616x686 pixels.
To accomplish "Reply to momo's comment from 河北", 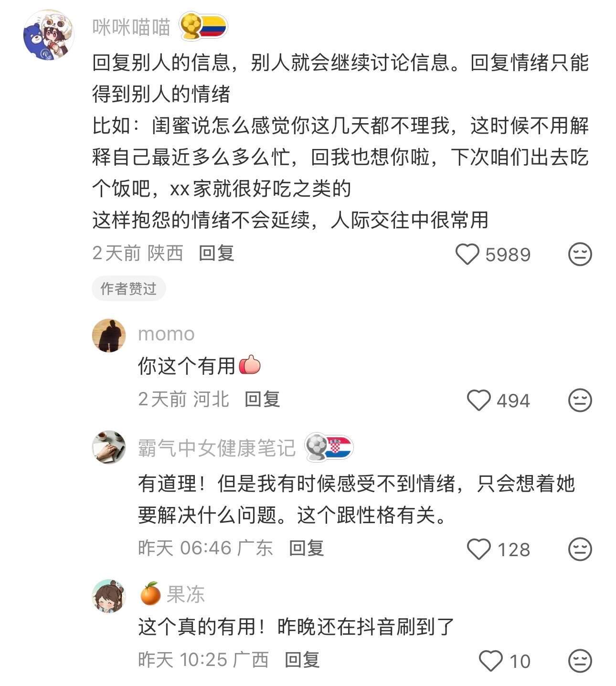I will tap(262, 399).
